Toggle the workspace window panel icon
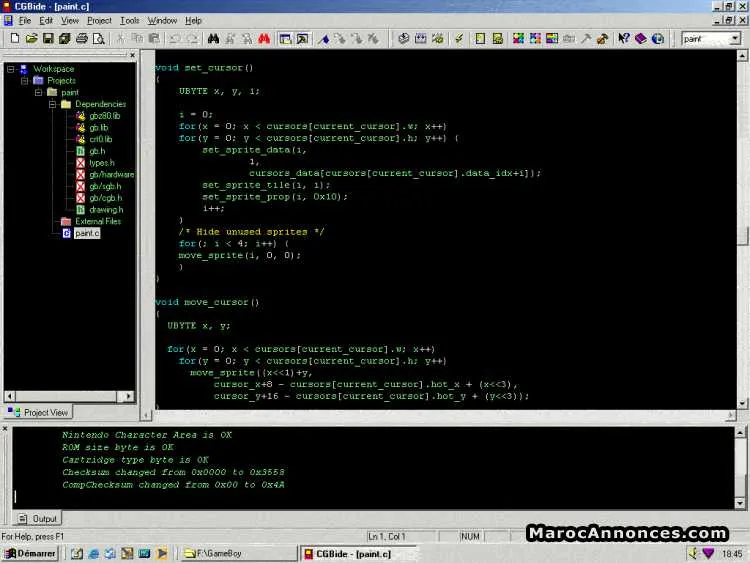 pyautogui.click(x=286, y=39)
